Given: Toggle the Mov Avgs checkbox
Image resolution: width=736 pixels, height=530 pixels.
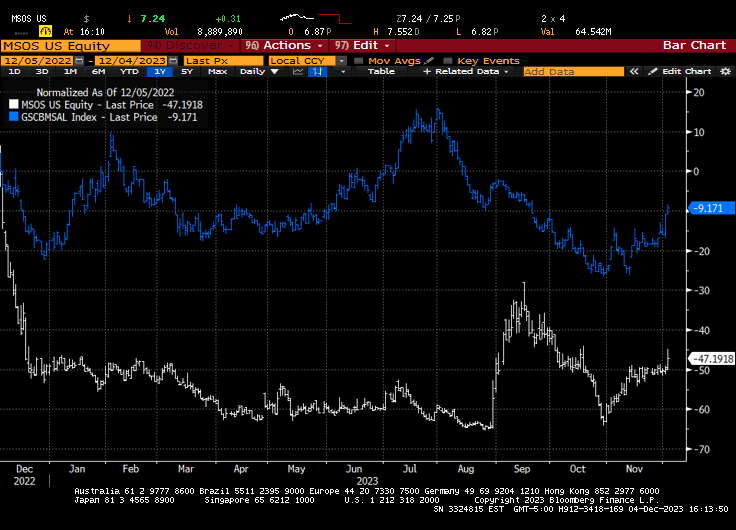Looking at the screenshot, I should pyautogui.click(x=359, y=61).
